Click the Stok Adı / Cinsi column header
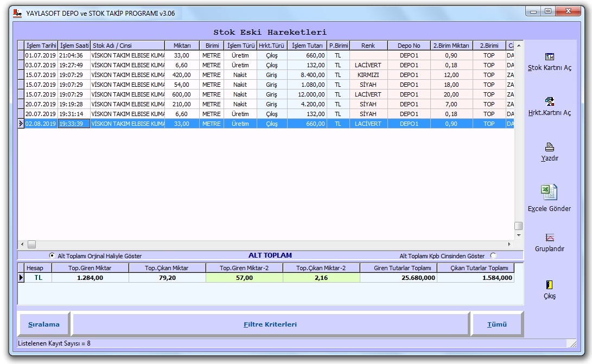Screen dimensions: 592x364 128,46
